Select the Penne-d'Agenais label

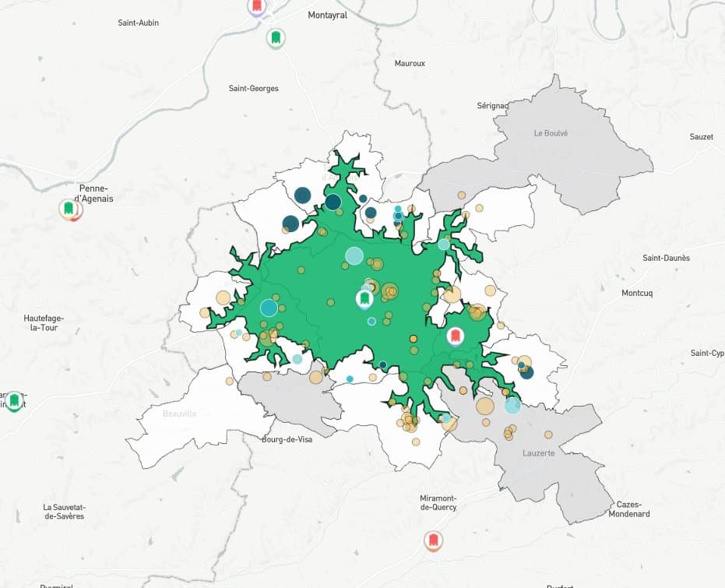[94, 194]
